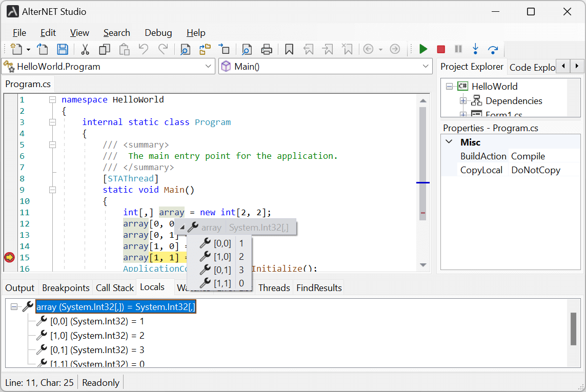This screenshot has width=586, height=392.
Task: Step Into using blue down arrow
Action: click(475, 49)
